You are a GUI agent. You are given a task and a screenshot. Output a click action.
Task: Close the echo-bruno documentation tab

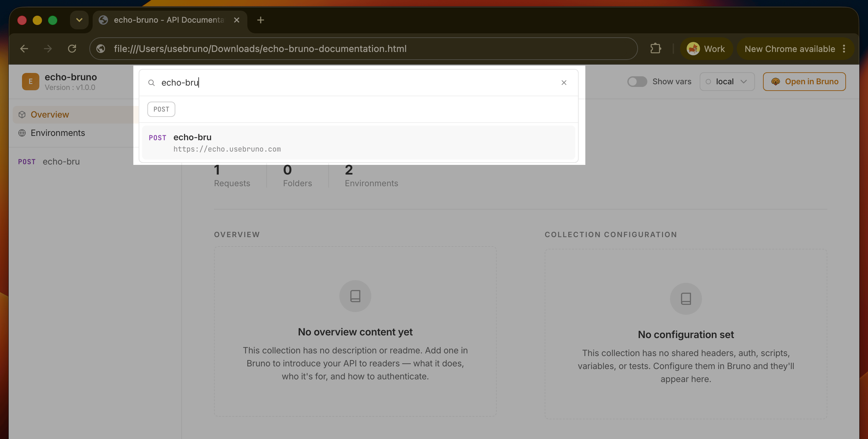pyautogui.click(x=237, y=20)
